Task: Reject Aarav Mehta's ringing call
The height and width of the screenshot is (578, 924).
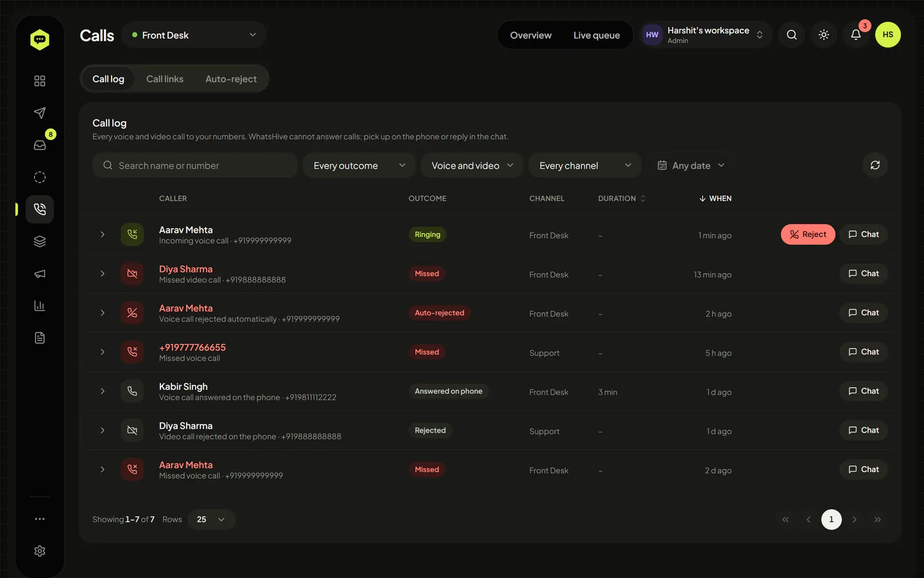Action: point(808,234)
